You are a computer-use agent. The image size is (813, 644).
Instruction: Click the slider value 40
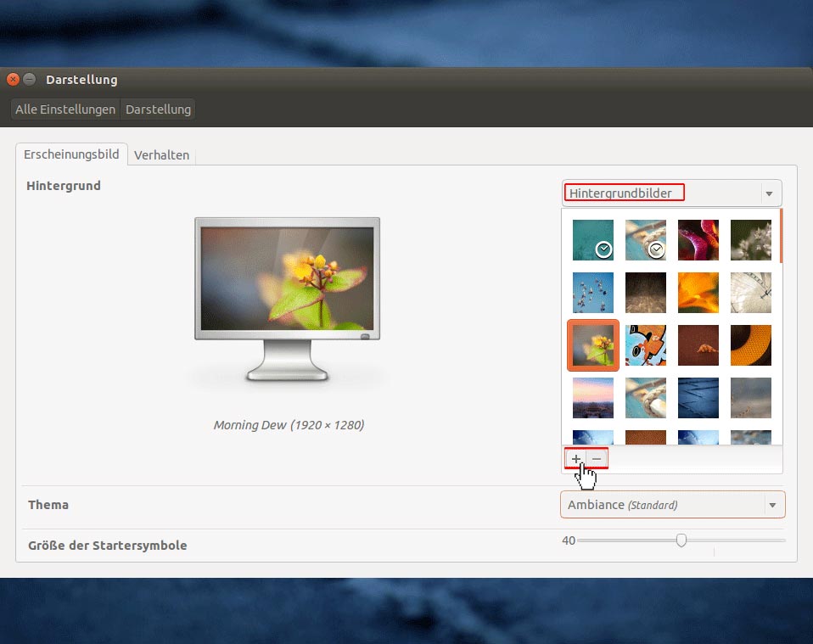point(569,540)
